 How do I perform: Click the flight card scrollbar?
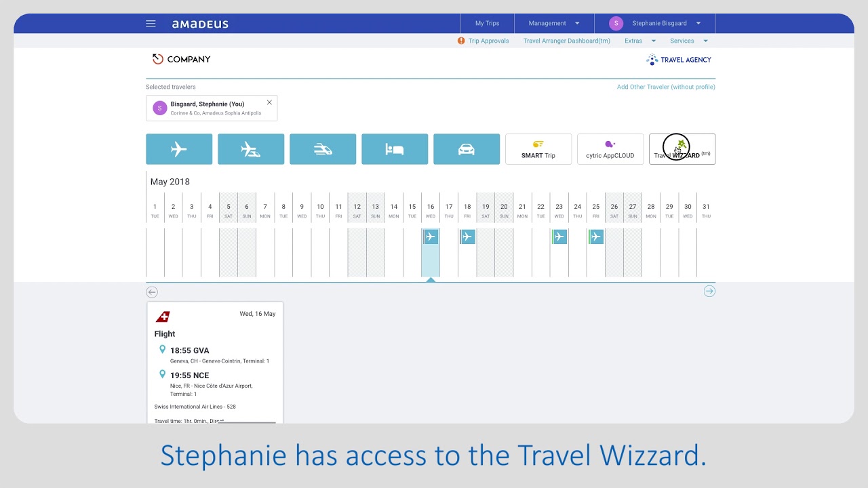(246, 422)
